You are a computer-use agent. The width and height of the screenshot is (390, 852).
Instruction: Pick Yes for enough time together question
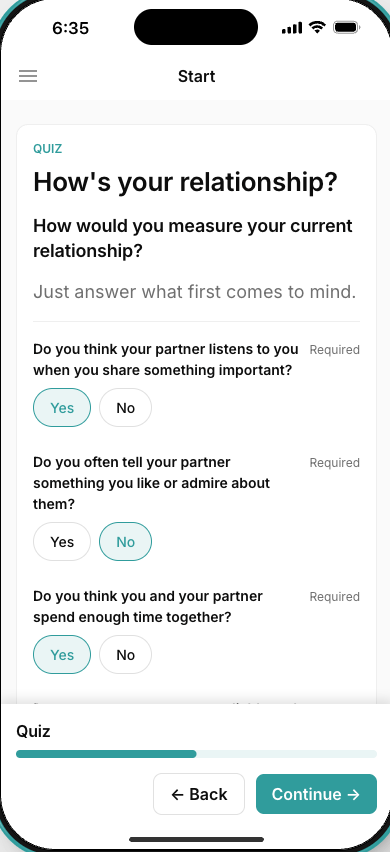pos(62,655)
